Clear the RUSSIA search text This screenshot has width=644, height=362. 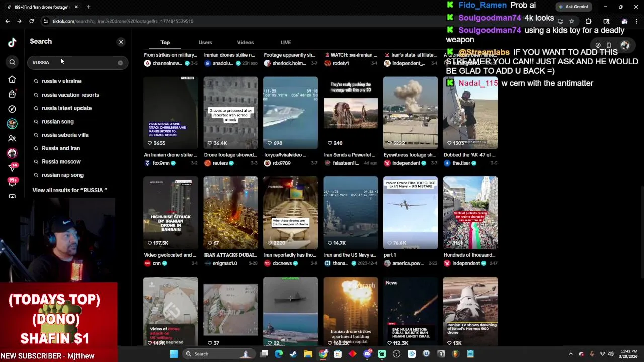[x=120, y=63]
